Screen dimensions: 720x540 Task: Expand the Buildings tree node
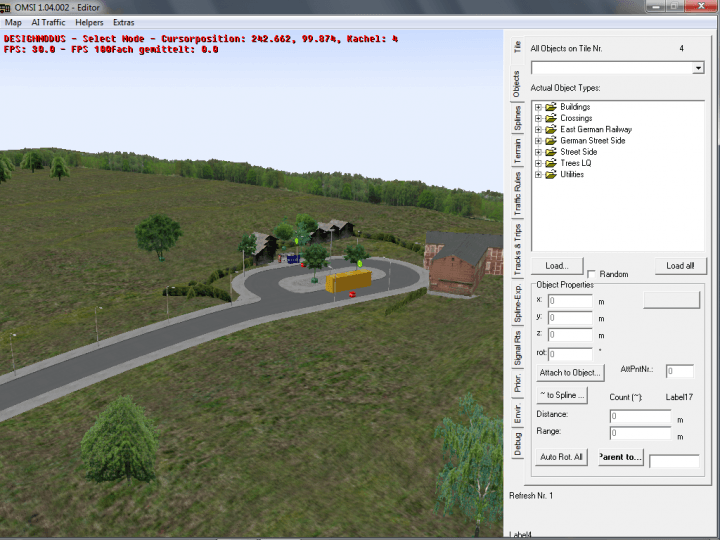(x=538, y=107)
